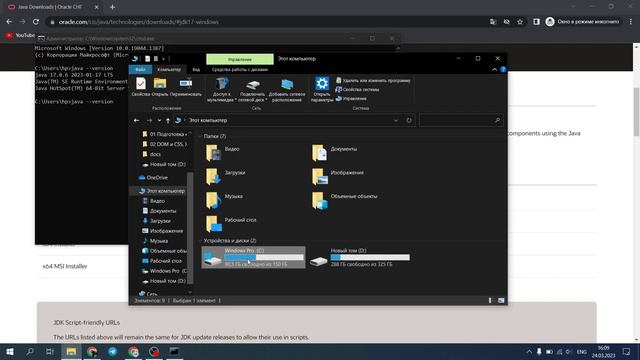Select 02 DOM и CSS folder in sidebar
Viewport: 640px width, 360px height.
click(x=164, y=144)
